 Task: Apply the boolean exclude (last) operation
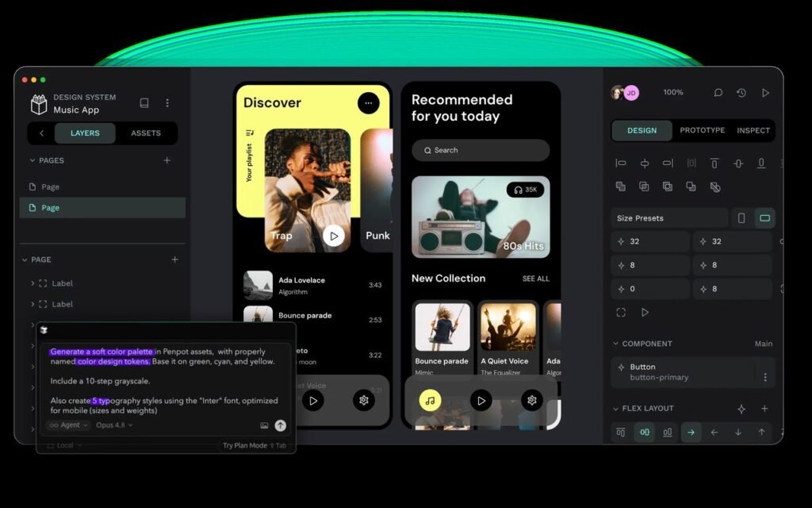715,187
